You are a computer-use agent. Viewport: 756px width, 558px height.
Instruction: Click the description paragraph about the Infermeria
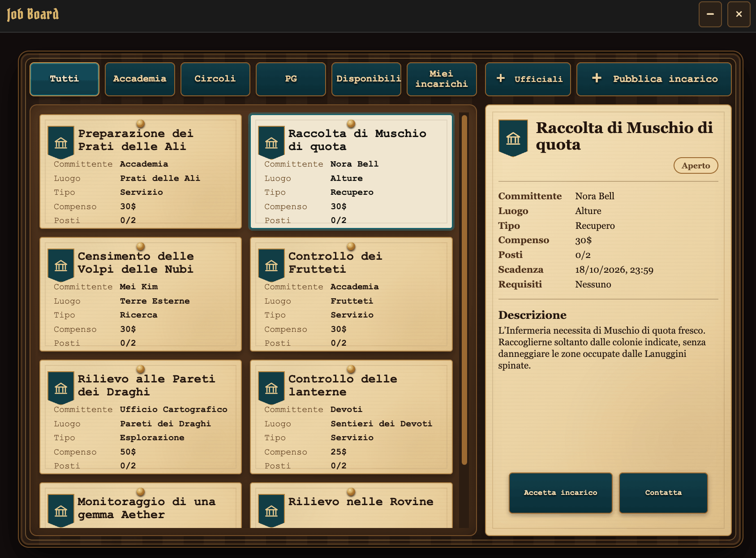(602, 348)
